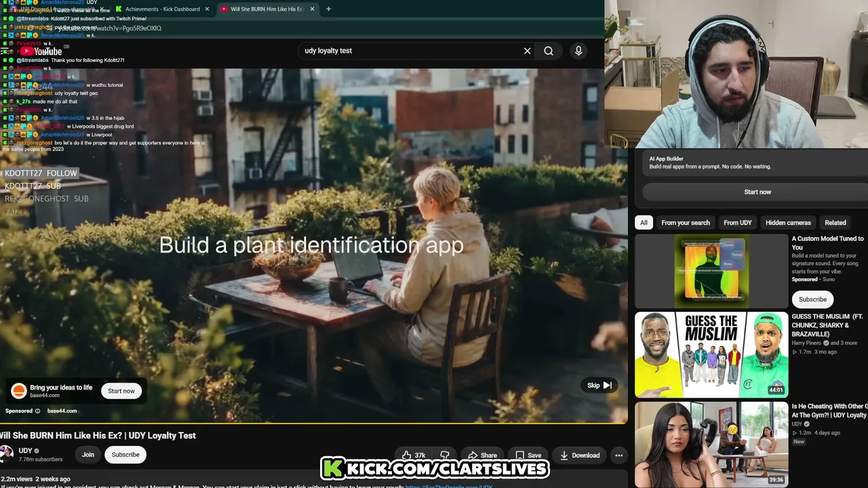868x488 pixels.
Task: Open the Is He Cheating video title
Action: [830, 411]
